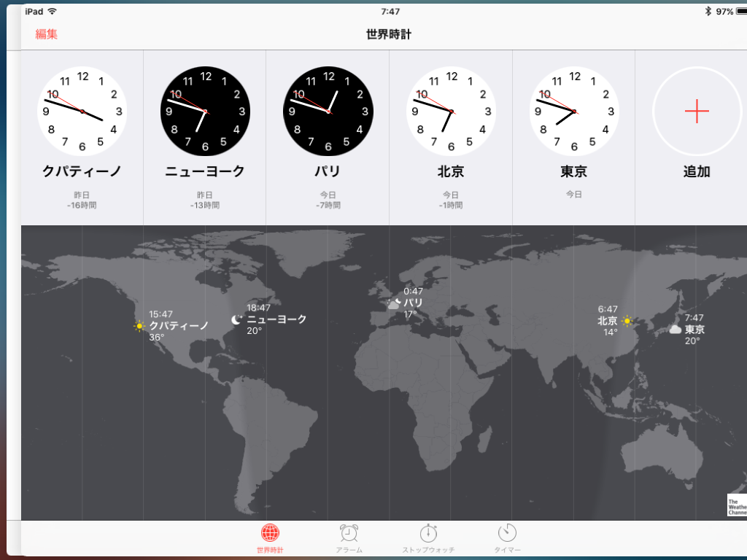Screen dimensions: 747x560
Task: Click the 追加 label
Action: pos(697,171)
